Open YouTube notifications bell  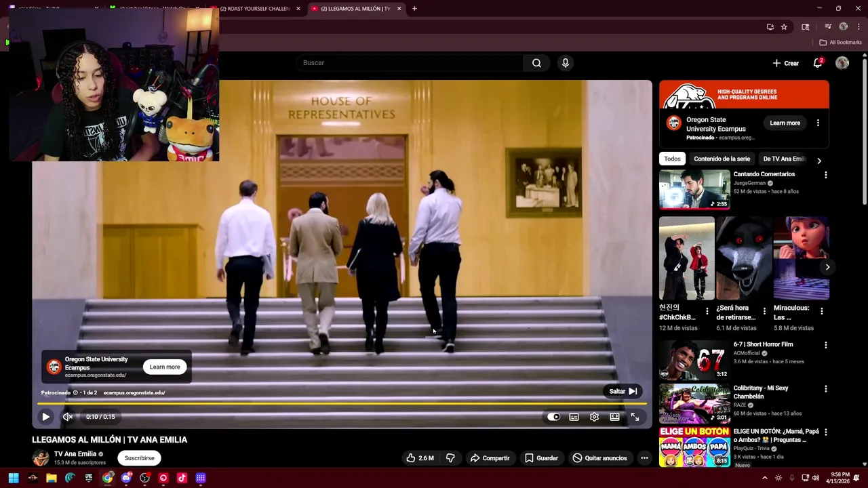tap(818, 63)
